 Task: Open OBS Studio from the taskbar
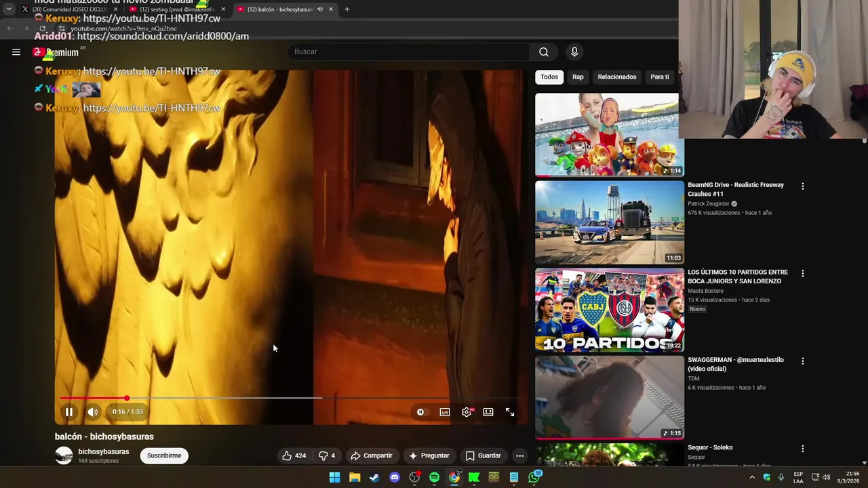(414, 477)
